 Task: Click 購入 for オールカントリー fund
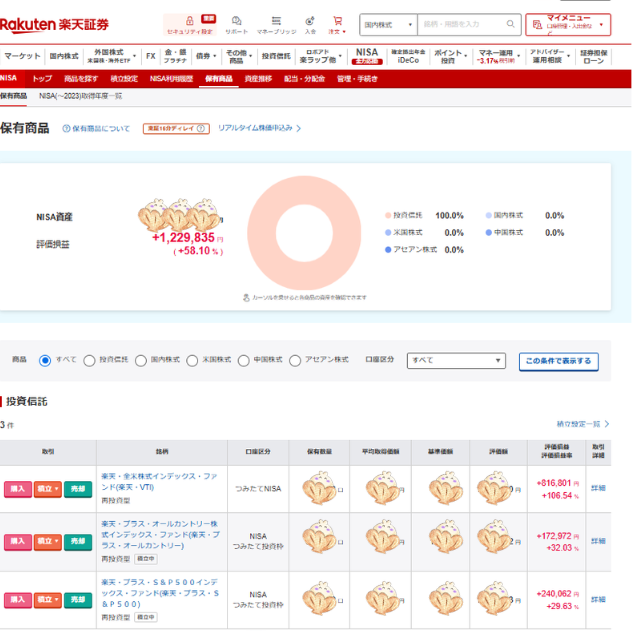17,542
